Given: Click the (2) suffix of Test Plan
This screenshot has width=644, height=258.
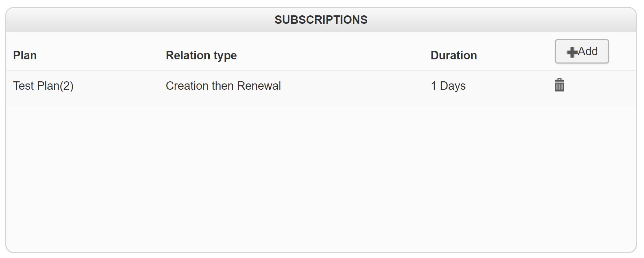Looking at the screenshot, I should [x=66, y=86].
